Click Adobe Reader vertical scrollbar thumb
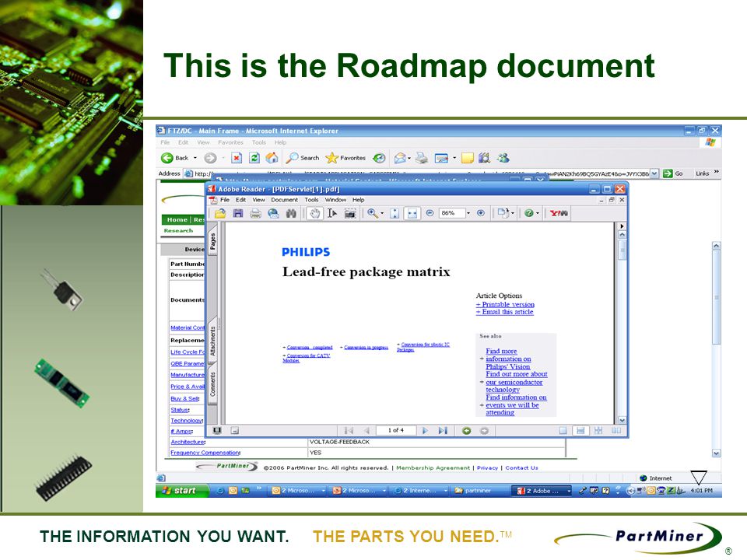This screenshot has width=747, height=560. tap(622, 250)
